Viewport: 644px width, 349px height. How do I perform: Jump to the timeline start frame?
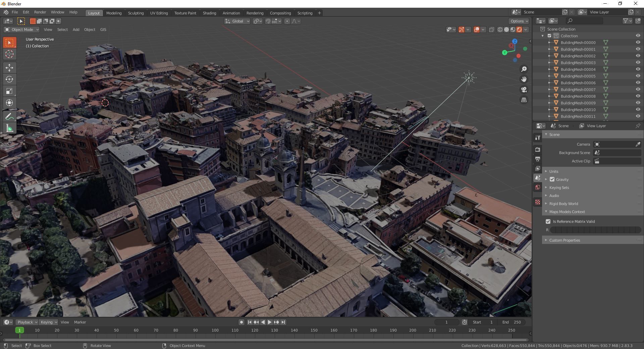tap(250, 322)
